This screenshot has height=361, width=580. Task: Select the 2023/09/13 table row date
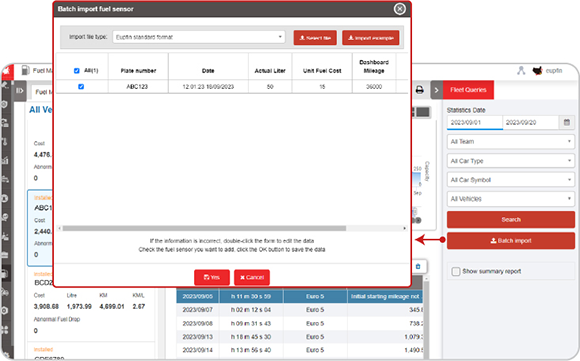click(x=198, y=337)
